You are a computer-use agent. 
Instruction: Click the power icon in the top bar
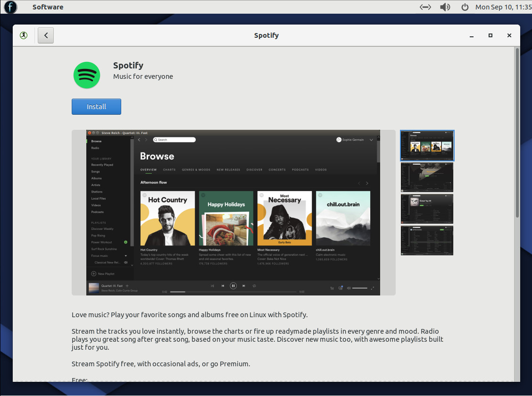pyautogui.click(x=465, y=7)
